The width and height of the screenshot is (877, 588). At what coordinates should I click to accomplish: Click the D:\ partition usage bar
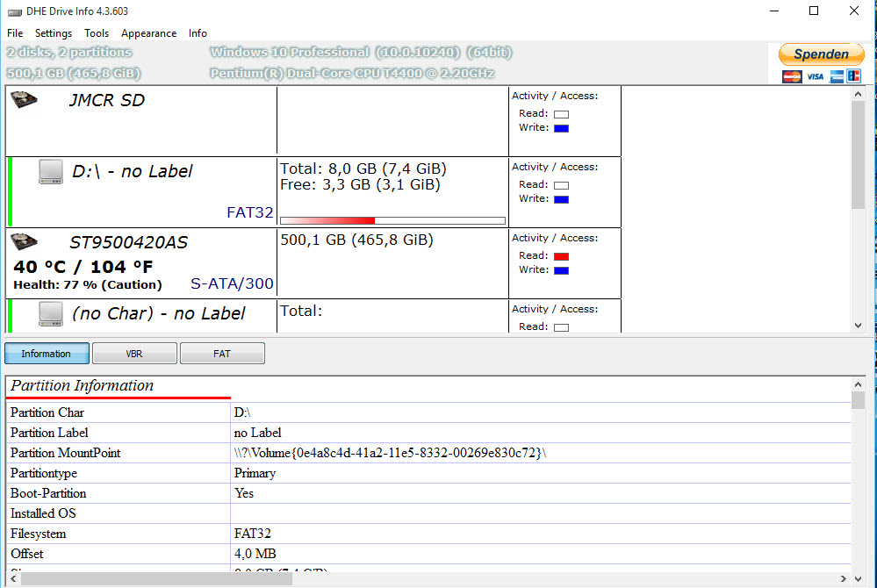[392, 220]
